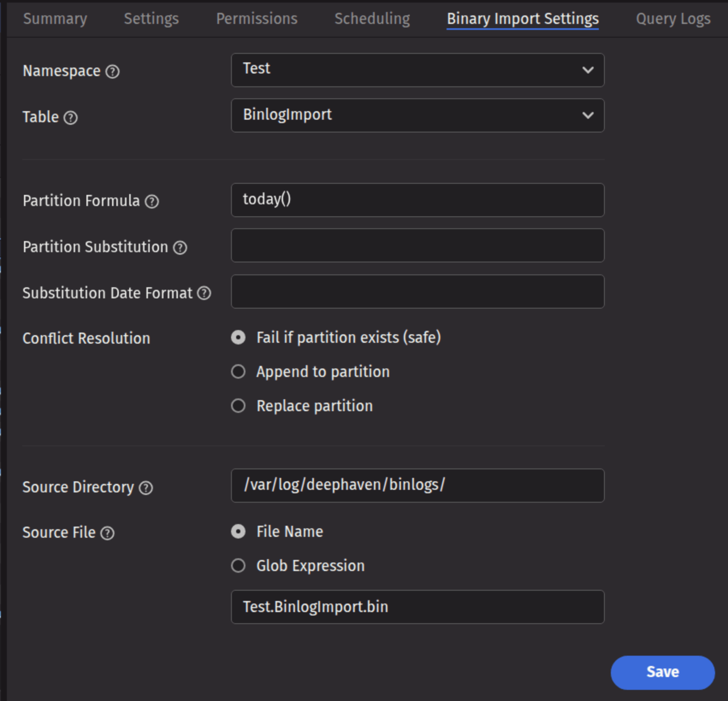Click the Partition Formula input field

(x=417, y=200)
